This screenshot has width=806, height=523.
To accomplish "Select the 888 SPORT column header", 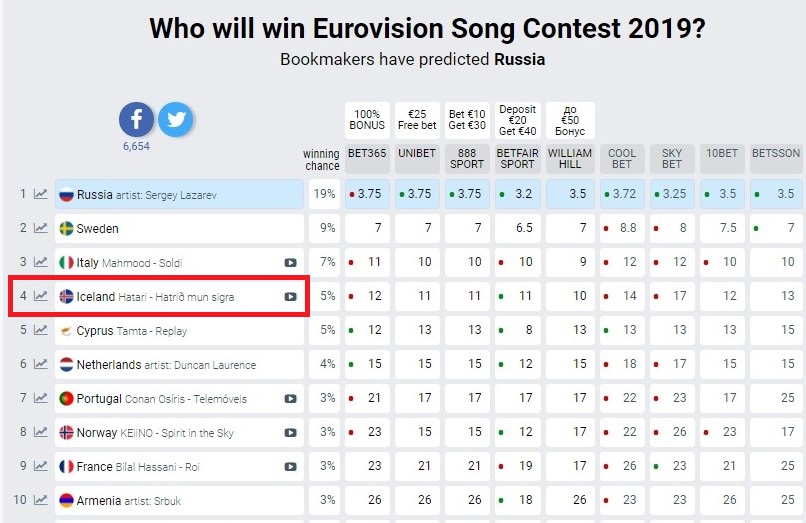I will click(467, 158).
